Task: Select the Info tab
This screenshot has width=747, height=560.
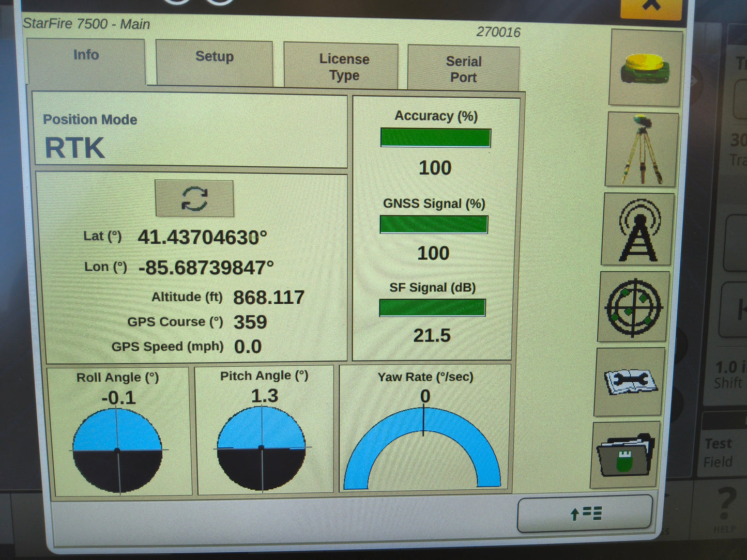Action: click(86, 55)
